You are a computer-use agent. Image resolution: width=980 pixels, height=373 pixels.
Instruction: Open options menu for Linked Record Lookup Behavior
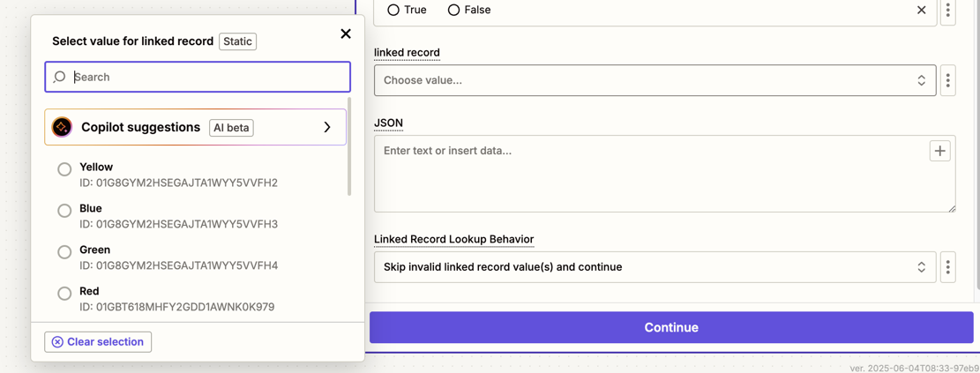[x=948, y=267]
